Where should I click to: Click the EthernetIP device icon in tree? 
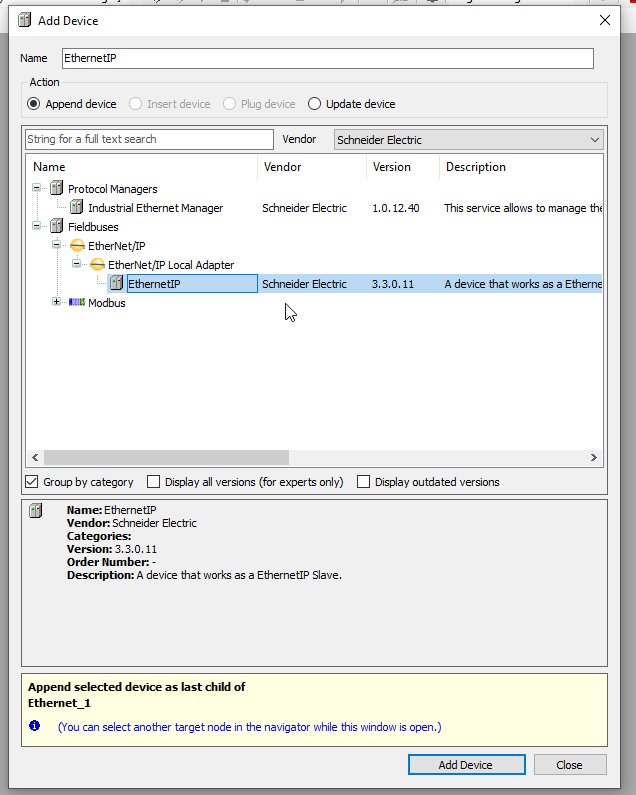point(117,283)
